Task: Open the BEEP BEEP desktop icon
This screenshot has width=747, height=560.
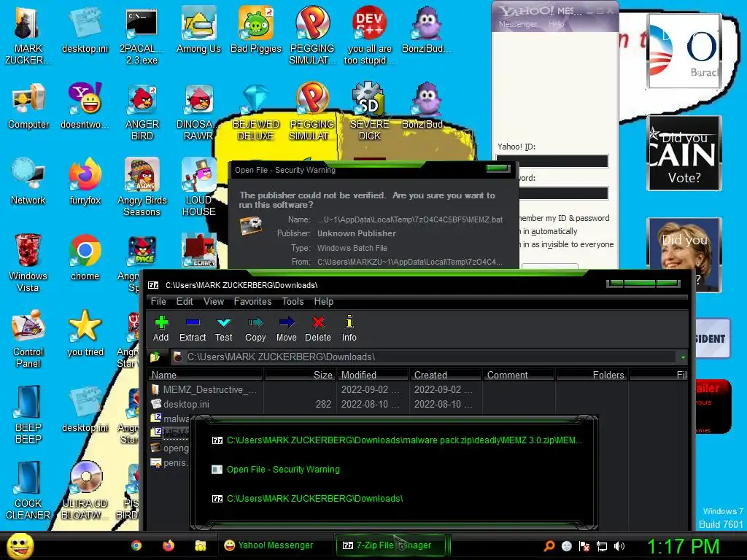Action: pyautogui.click(x=28, y=414)
